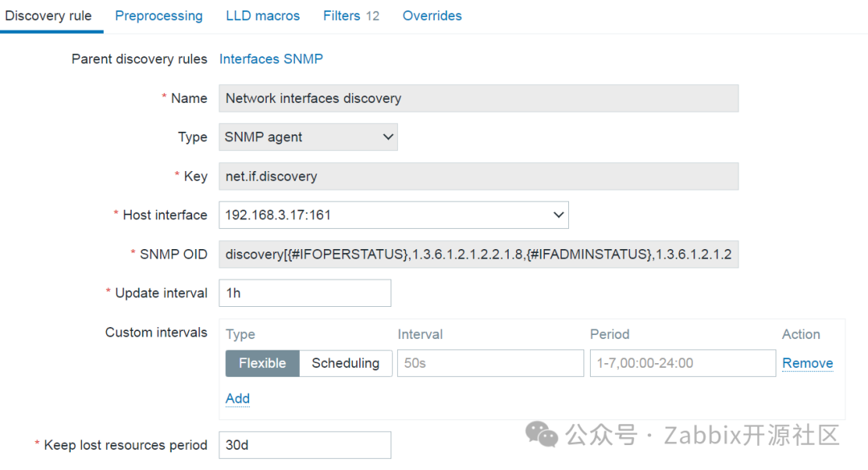Click the Action column header
This screenshot has height=470, width=868.
(800, 334)
